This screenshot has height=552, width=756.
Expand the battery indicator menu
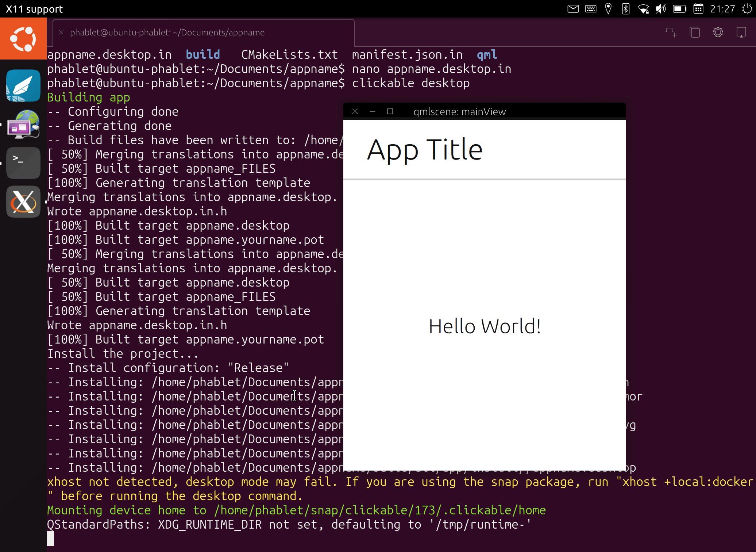[679, 9]
